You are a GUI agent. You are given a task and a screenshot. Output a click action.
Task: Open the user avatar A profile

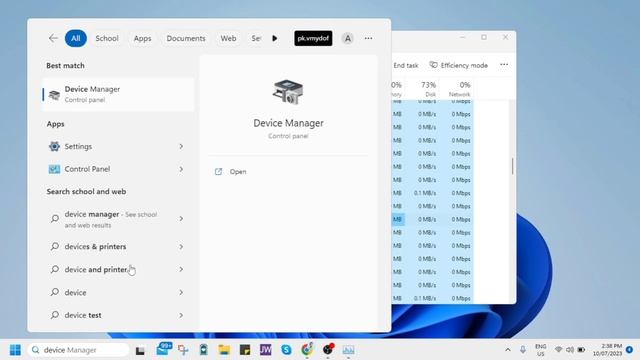click(347, 38)
